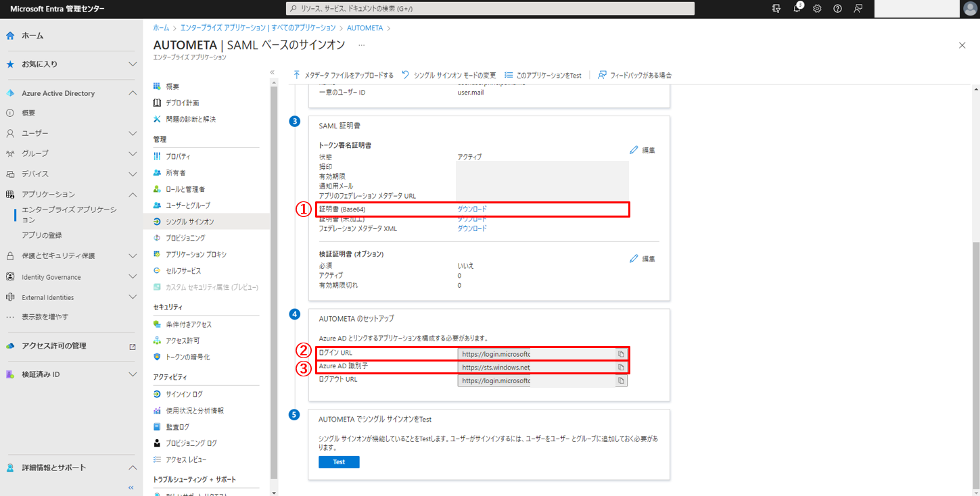Copy the ログアウト URL value
Image resolution: width=980 pixels, height=496 pixels.
(x=620, y=380)
